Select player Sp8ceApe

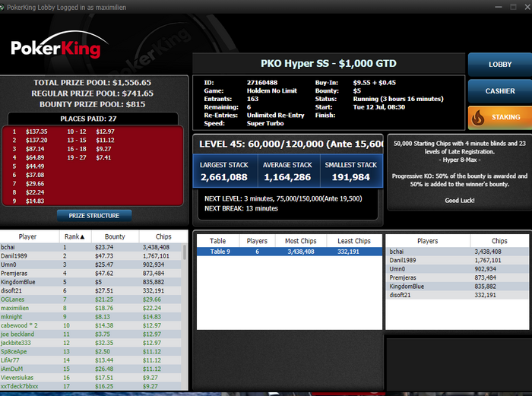click(91, 352)
